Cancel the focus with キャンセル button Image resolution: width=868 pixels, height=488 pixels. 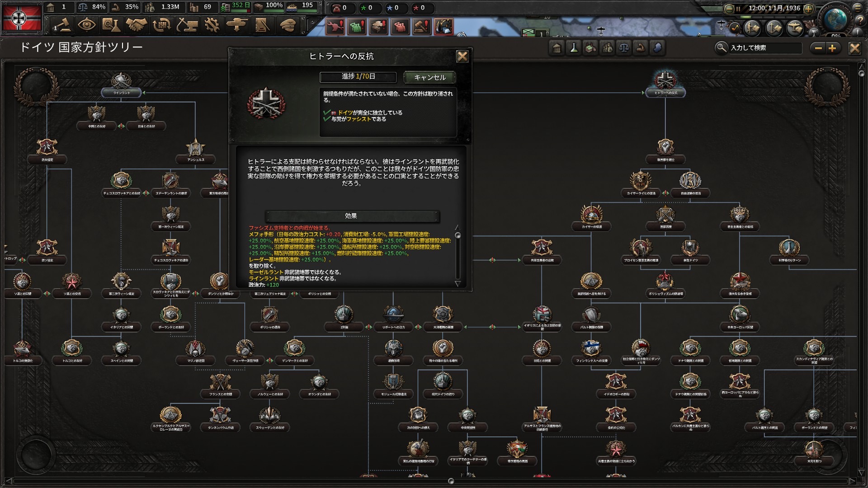coord(429,77)
